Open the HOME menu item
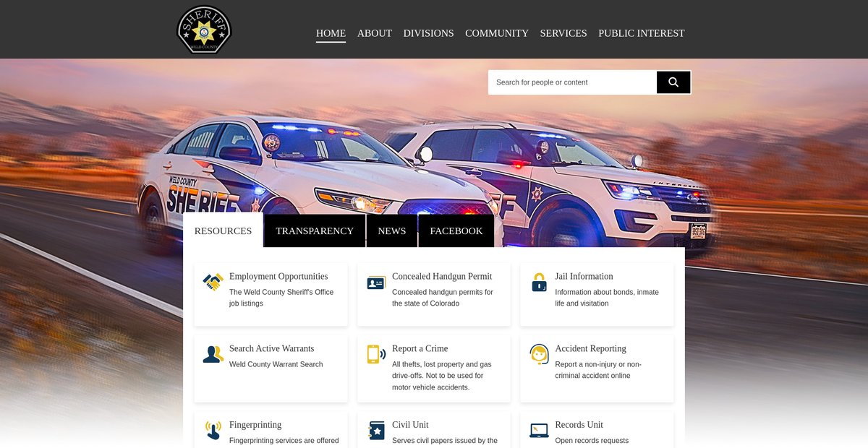This screenshot has width=868, height=448. pos(331,33)
